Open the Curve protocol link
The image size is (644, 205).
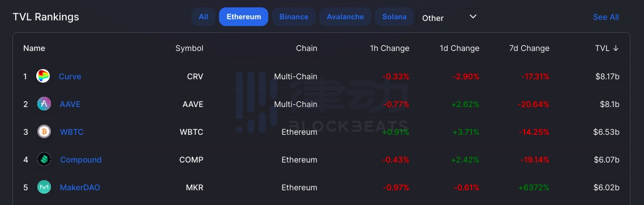[70, 76]
